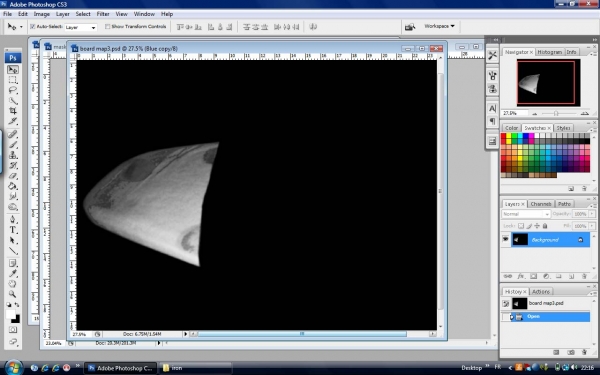Open the Paragraph docked panel icon
The width and height of the screenshot is (600, 375).
(492, 121)
